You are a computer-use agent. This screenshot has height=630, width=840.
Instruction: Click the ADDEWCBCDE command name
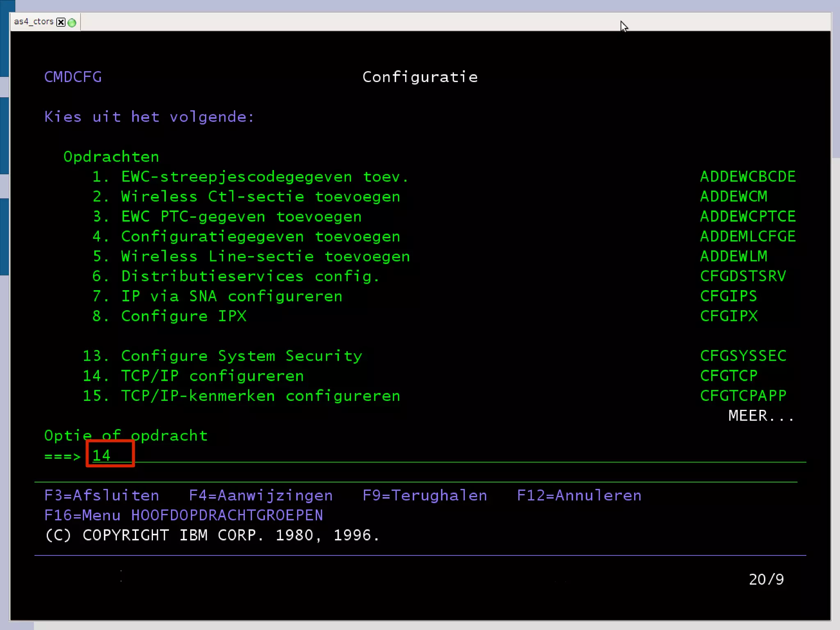pos(747,177)
